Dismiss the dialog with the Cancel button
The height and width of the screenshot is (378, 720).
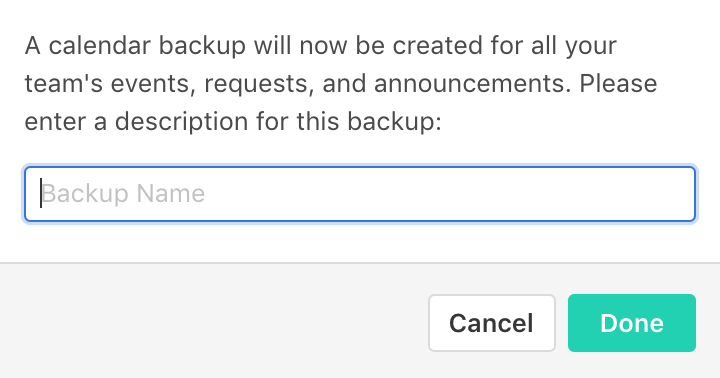click(x=492, y=323)
